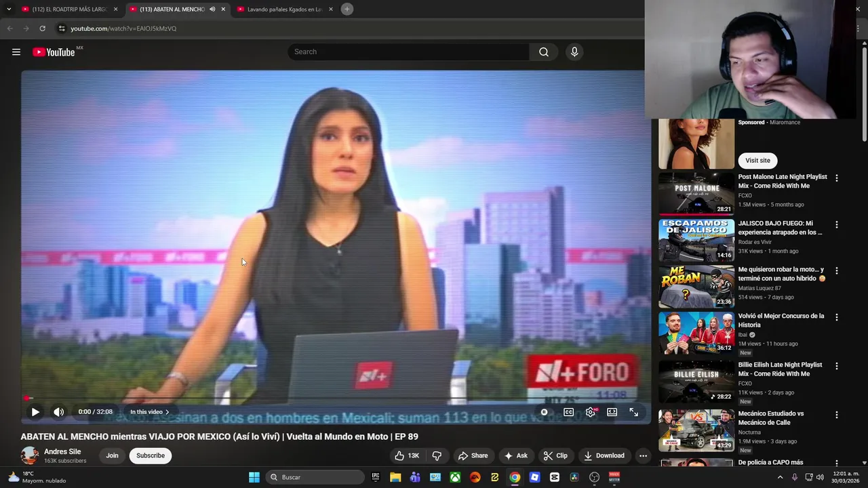Play the video with the play button
This screenshot has width=868, height=488.
(x=35, y=412)
